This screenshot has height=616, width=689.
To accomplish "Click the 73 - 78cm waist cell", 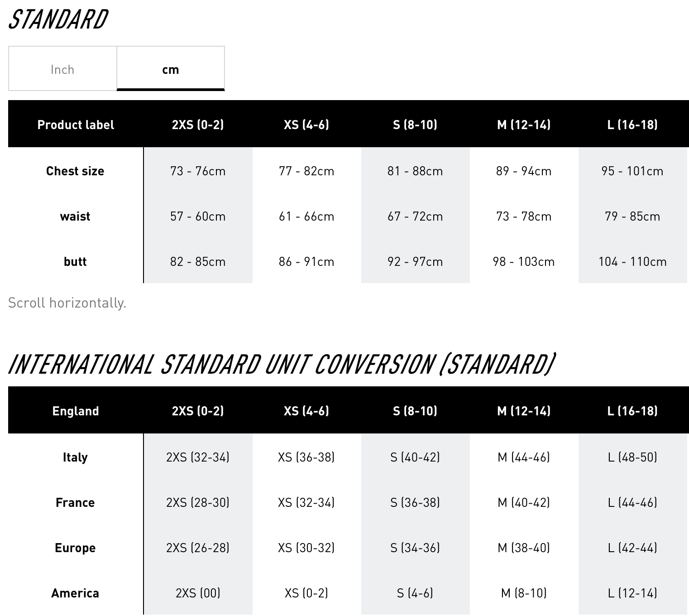I will [524, 216].
